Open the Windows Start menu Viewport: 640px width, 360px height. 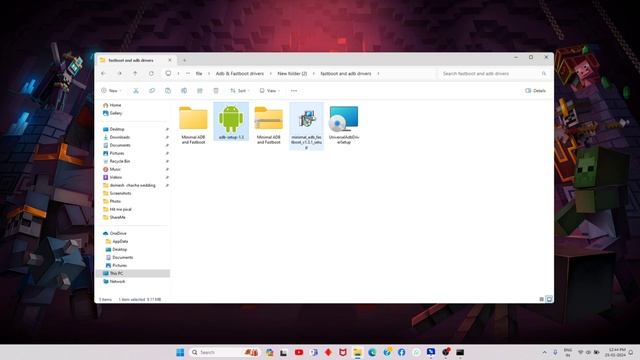(x=180, y=352)
